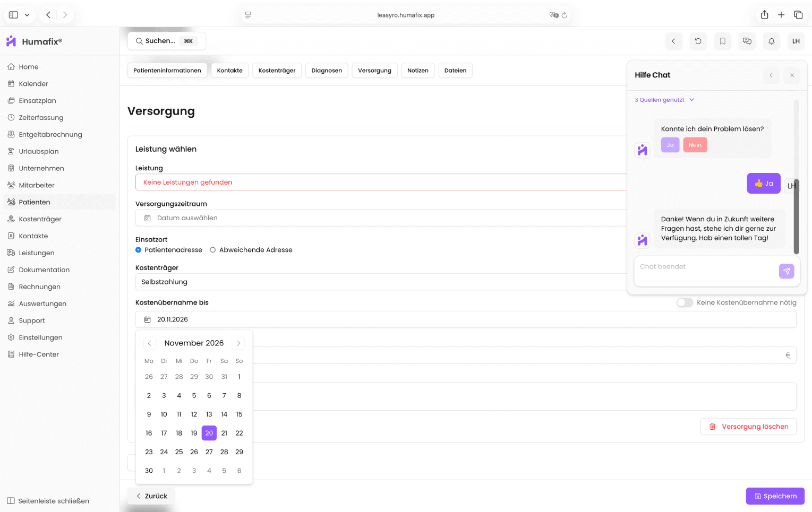Click the Speichern button
Viewport: 812px width, 512px height.
point(775,496)
